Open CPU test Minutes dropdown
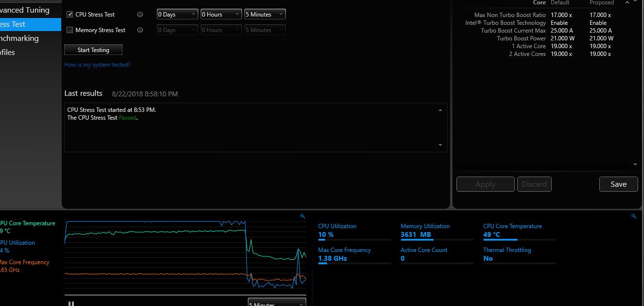The image size is (644, 306). point(265,15)
